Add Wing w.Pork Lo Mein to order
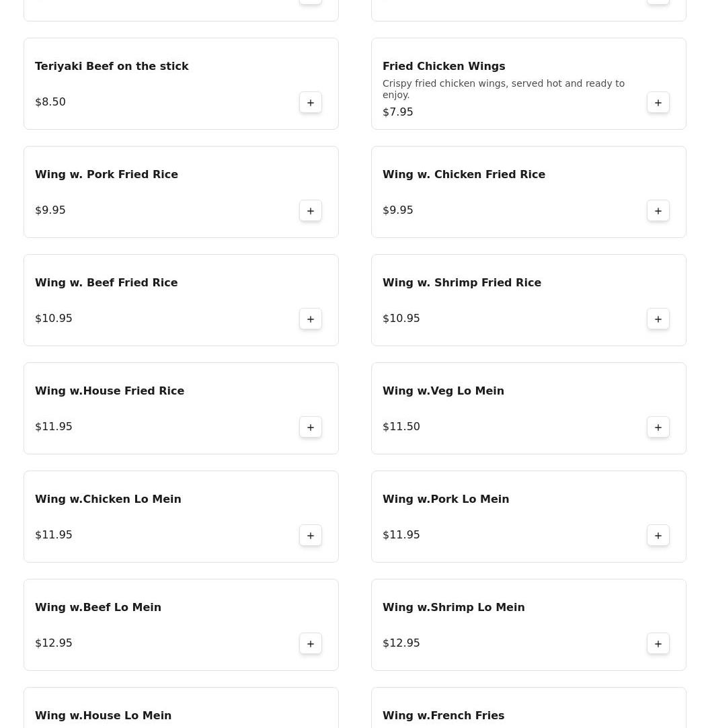706x728 pixels. coord(658,535)
